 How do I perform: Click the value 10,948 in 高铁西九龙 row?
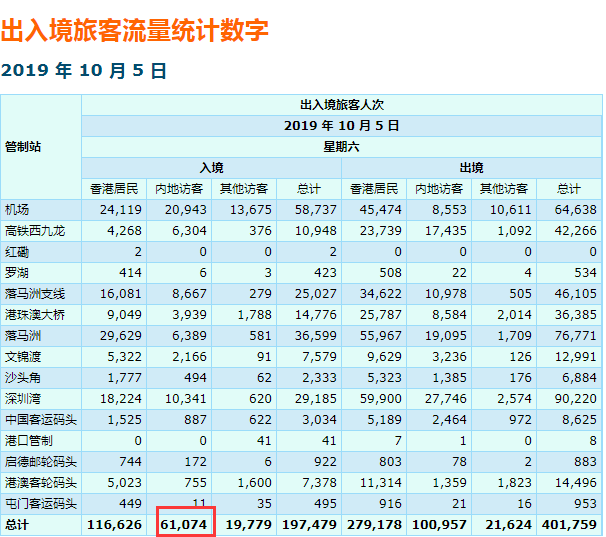(315, 231)
